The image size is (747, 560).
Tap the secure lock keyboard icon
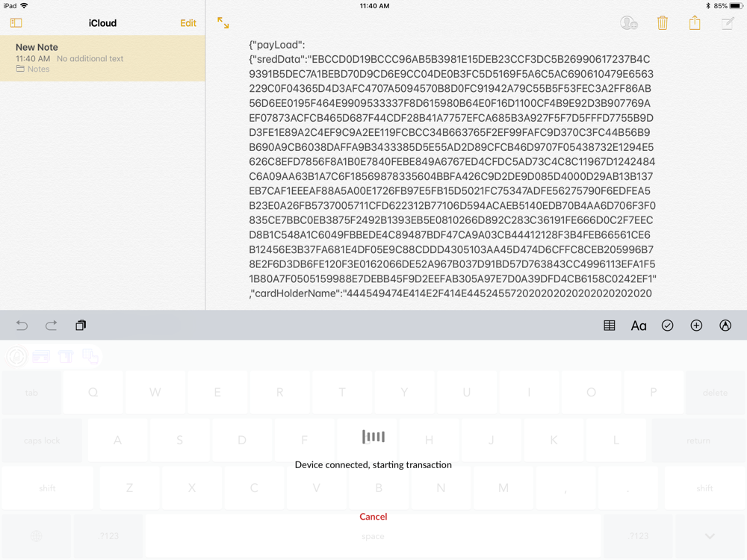click(x=16, y=356)
